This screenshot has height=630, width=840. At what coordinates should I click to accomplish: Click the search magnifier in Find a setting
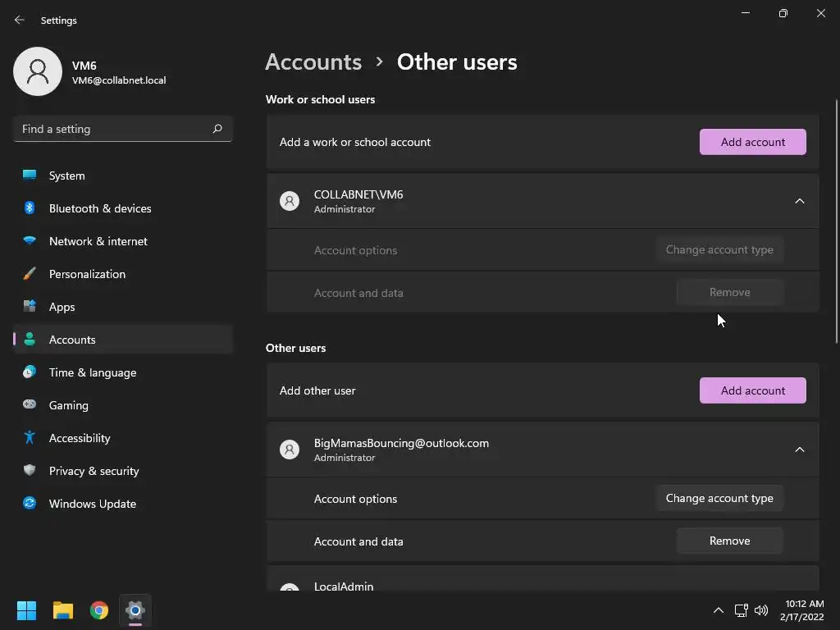(x=217, y=129)
